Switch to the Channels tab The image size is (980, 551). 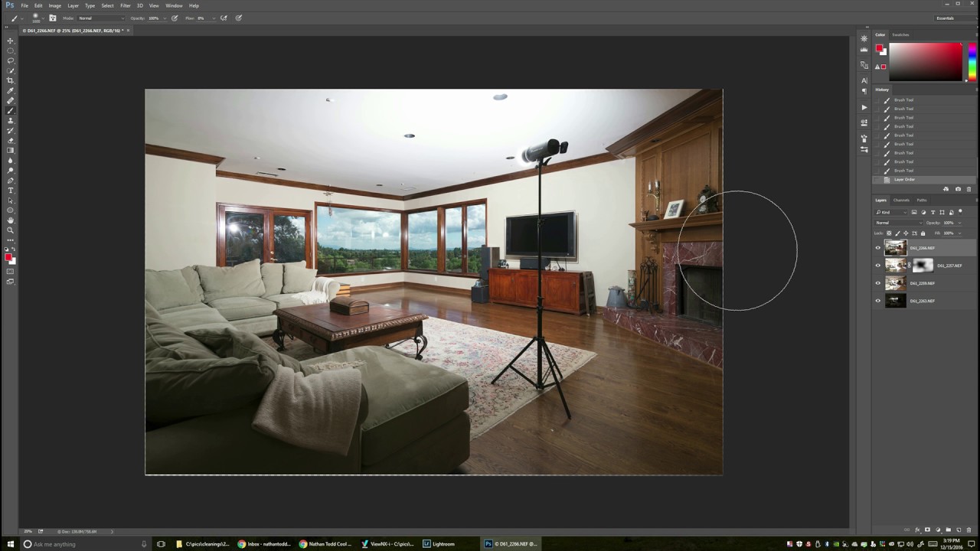pos(901,201)
